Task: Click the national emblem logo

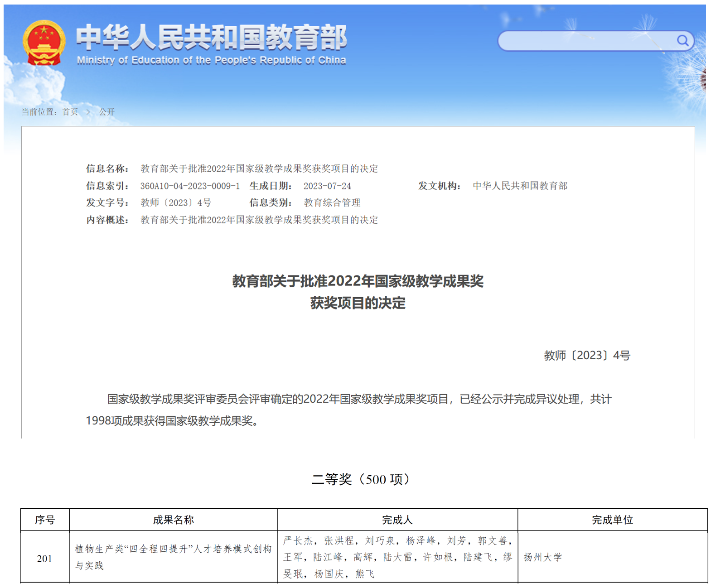Action: pyautogui.click(x=44, y=43)
